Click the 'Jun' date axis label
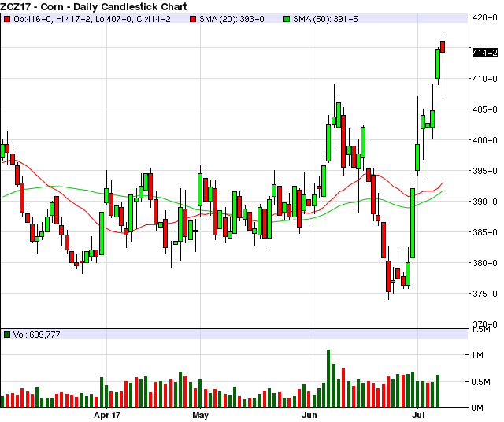 (x=309, y=415)
